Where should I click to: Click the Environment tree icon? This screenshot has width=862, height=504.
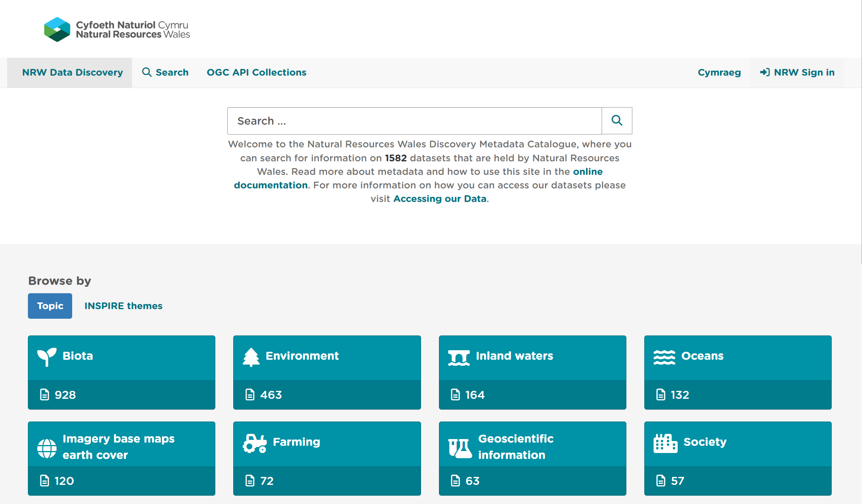251,357
